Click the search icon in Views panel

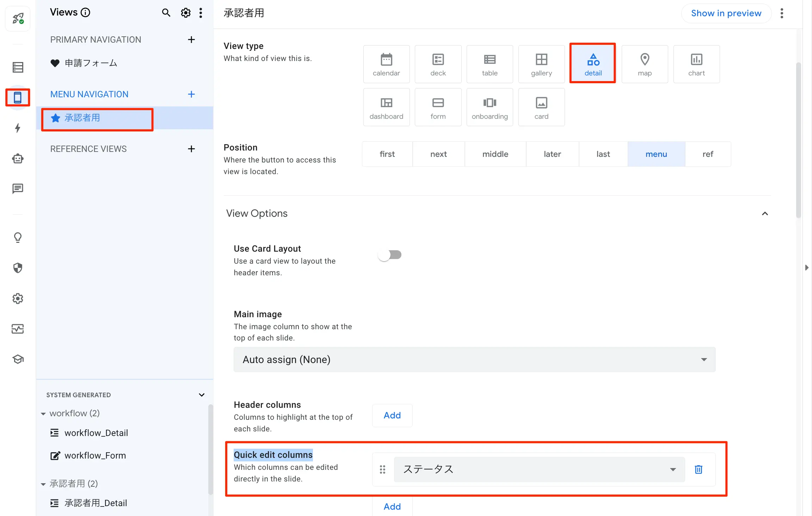coord(166,13)
